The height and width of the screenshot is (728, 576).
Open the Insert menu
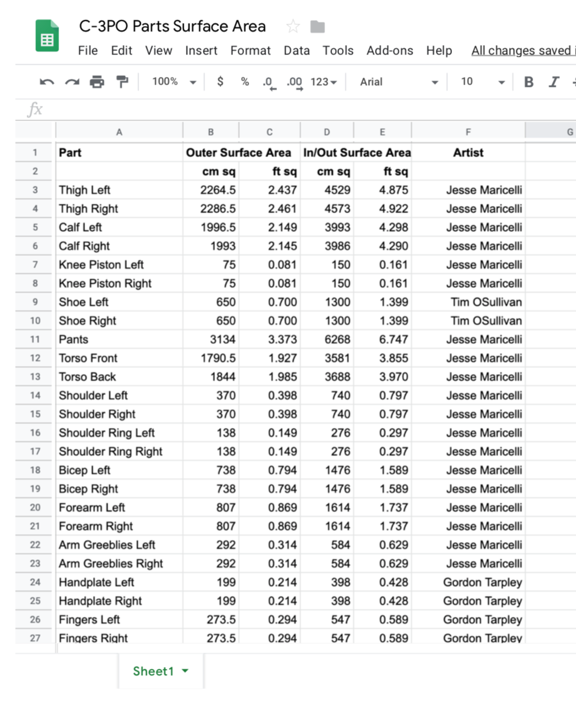pos(201,50)
